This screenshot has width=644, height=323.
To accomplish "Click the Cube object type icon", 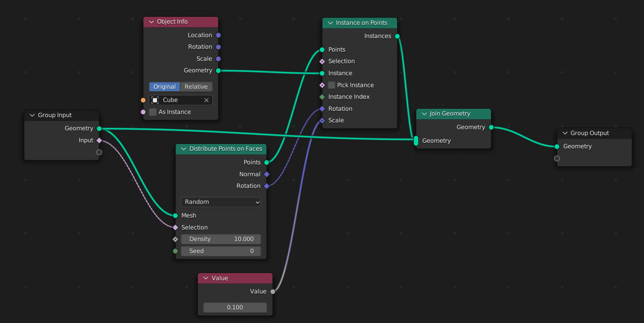I will point(155,100).
